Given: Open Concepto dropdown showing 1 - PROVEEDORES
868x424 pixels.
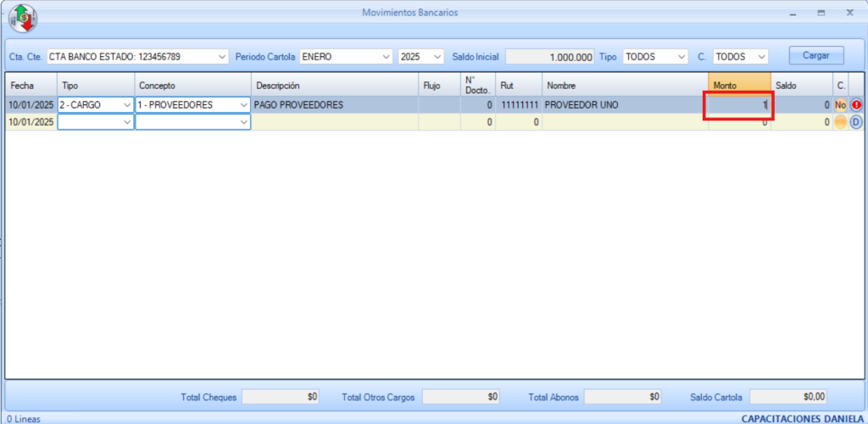Looking at the screenshot, I should [244, 105].
